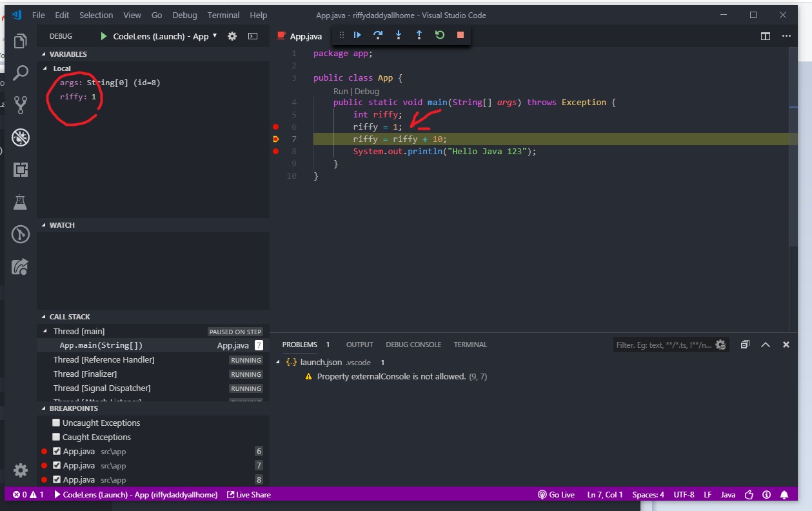Open the Debug menu
The image size is (812, 511).
pos(184,15)
